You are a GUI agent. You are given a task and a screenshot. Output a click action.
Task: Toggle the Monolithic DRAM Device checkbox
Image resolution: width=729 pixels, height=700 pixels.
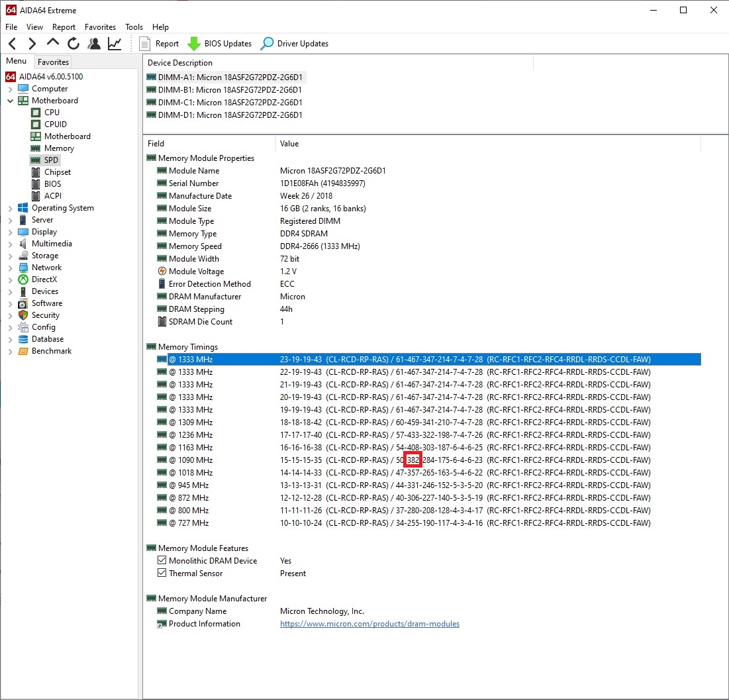162,560
